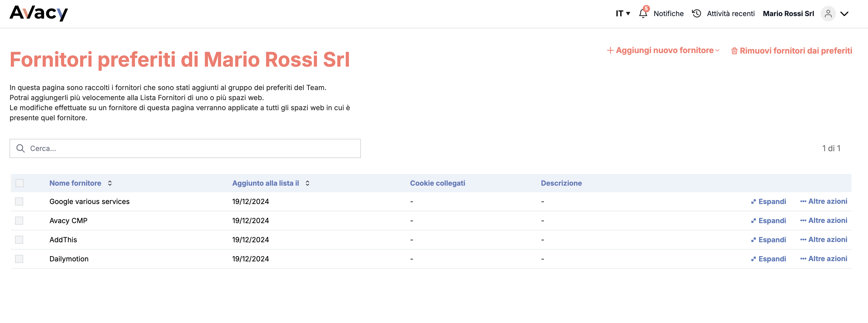Viewport: 868px width, 323px height.
Task: Check the Avacy CMP row checkbox
Action: point(19,221)
